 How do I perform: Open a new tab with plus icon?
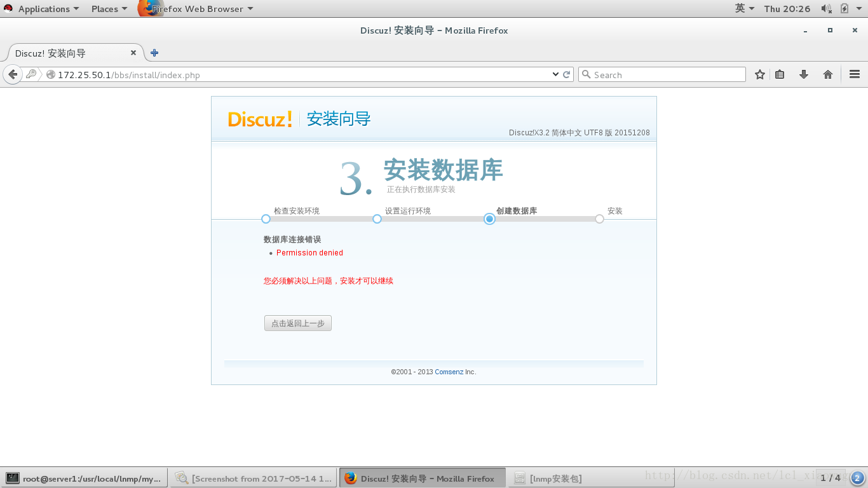pyautogui.click(x=154, y=53)
